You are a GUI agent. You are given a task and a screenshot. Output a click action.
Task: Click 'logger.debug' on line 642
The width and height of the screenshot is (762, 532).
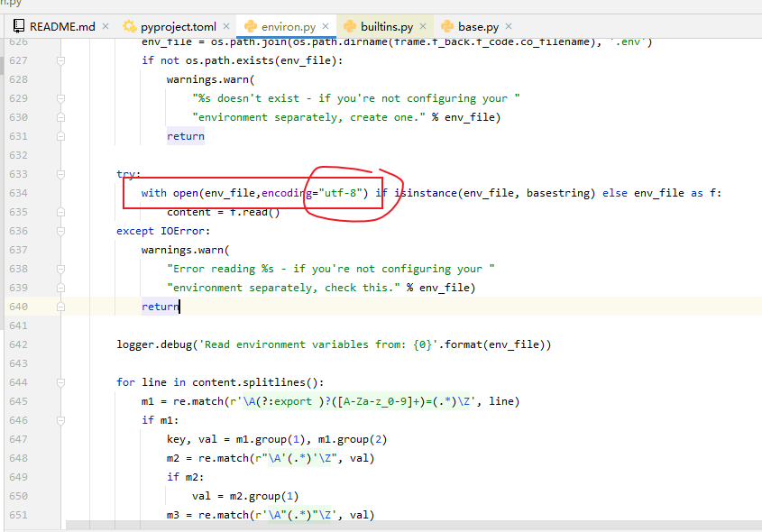pyautogui.click(x=154, y=345)
